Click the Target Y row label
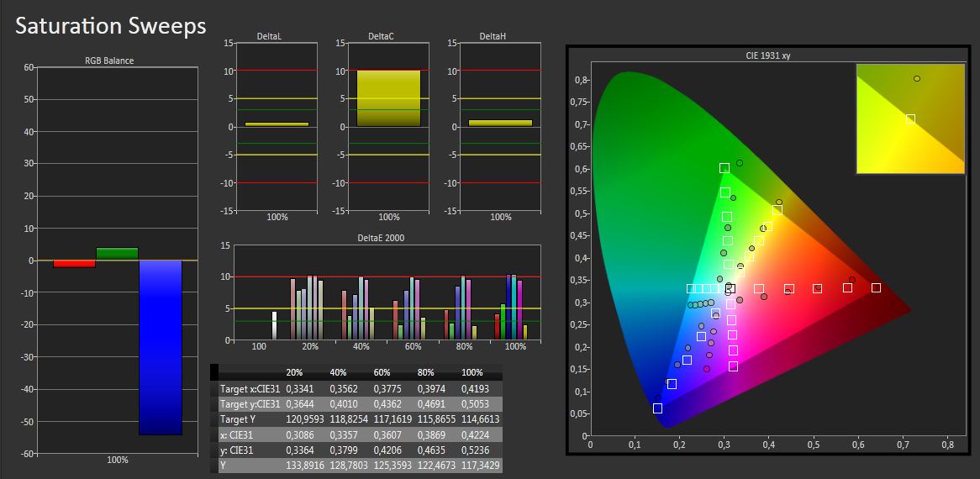This screenshot has height=479, width=980. click(x=238, y=419)
